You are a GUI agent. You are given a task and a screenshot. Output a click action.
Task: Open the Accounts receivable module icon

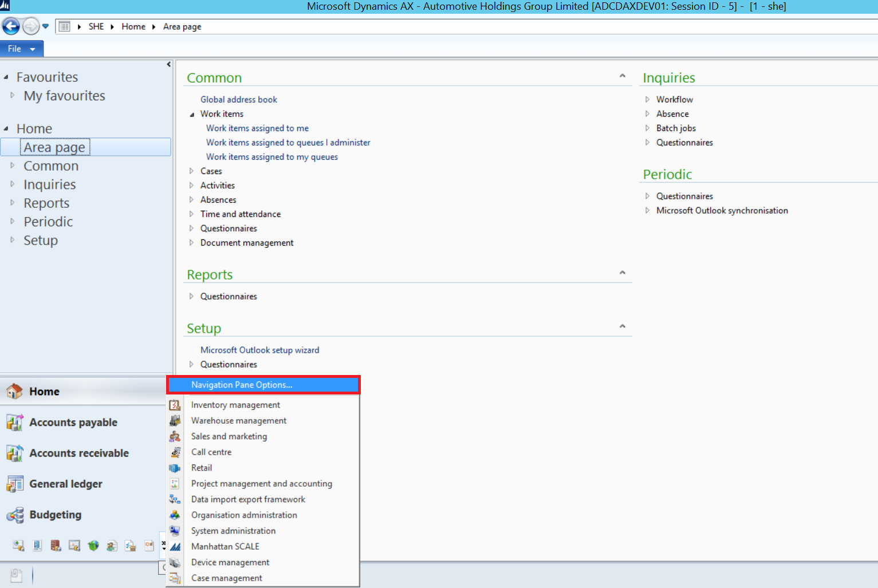[x=14, y=452]
